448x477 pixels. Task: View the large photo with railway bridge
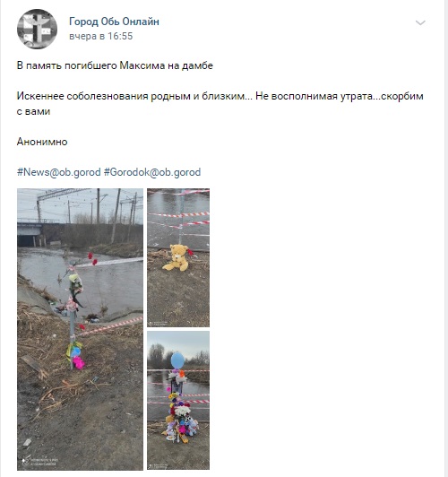(x=80, y=329)
